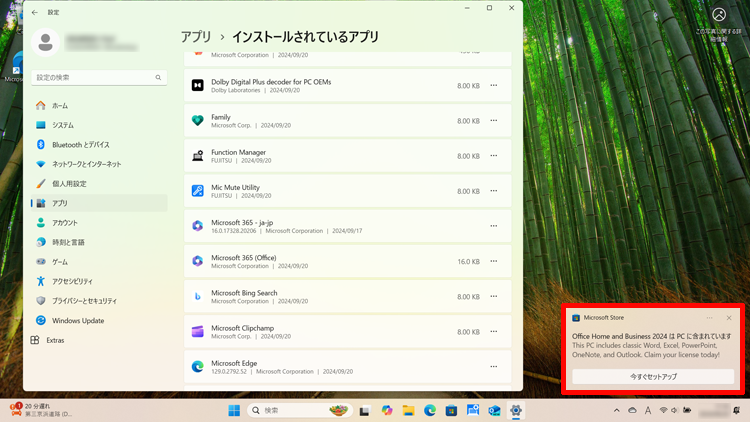Viewport: 750px width, 422px height.
Task: Show hidden system tray icons
Action: 616,411
